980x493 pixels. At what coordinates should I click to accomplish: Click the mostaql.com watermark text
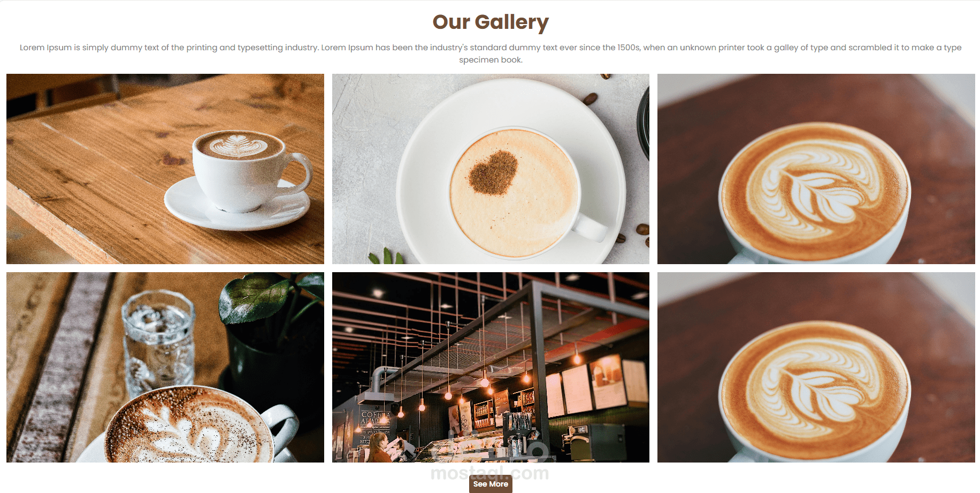pos(490,473)
